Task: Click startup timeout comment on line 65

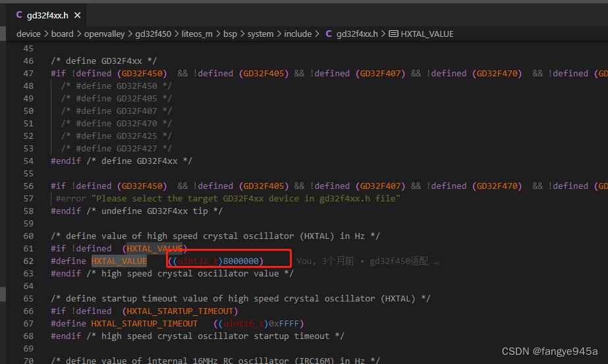Action: pyautogui.click(x=240, y=298)
